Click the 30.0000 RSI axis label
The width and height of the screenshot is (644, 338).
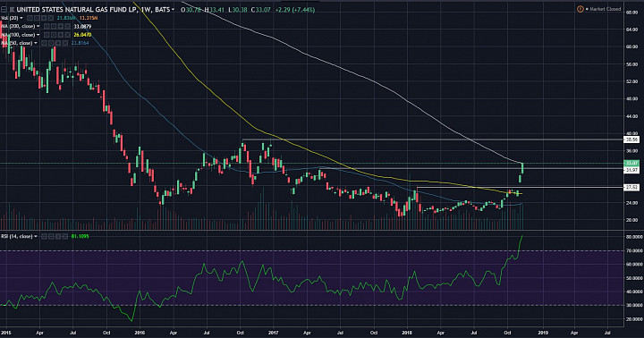[634, 305]
